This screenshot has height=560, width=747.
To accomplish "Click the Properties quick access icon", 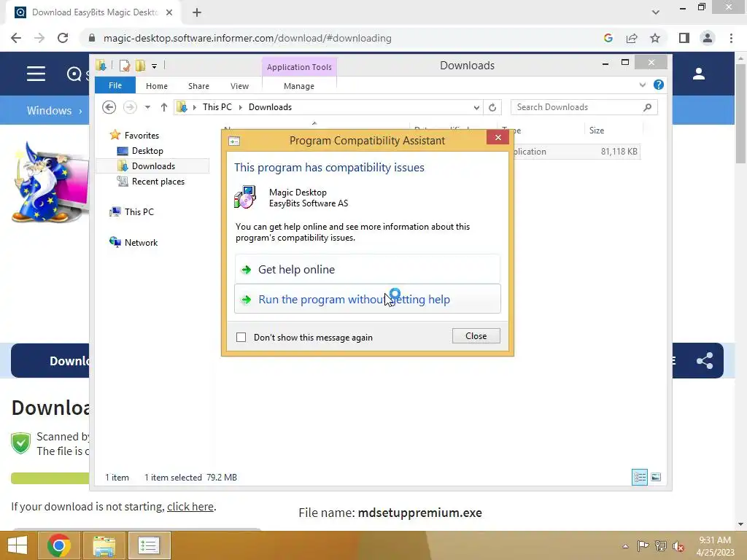I will click(x=124, y=66).
